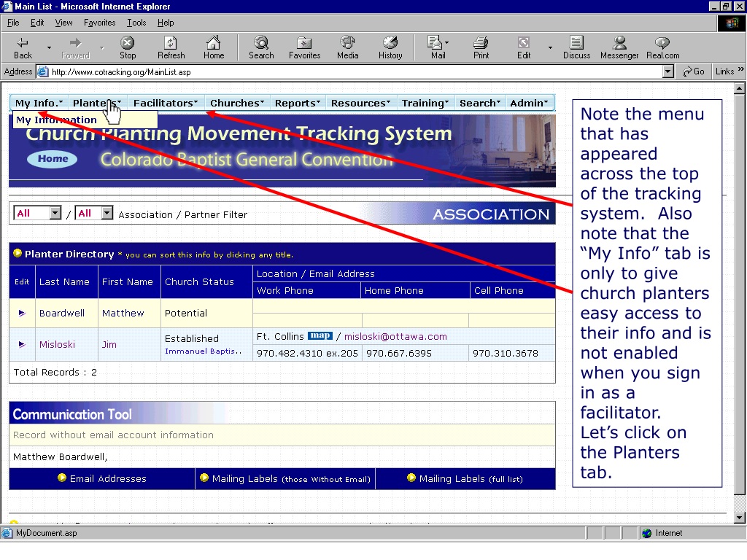The width and height of the screenshot is (747, 560).
Task: Open the Edit icon dropdown arrow
Action: click(550, 47)
